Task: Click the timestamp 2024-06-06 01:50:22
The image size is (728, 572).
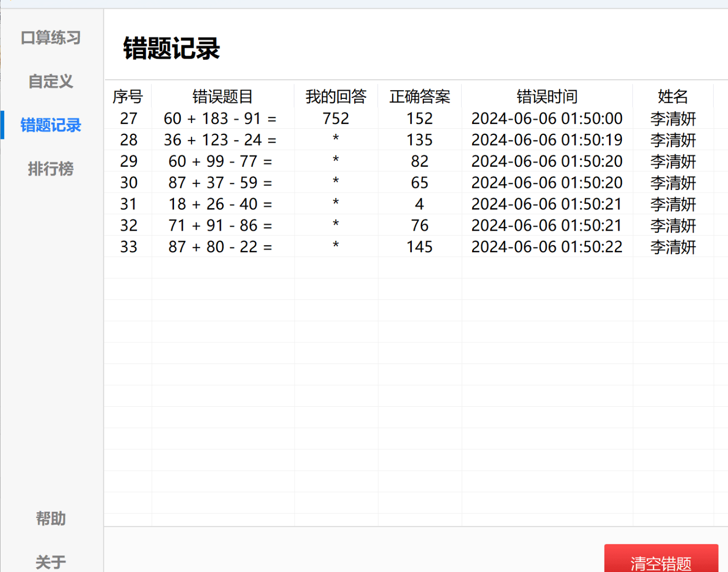Action: [547, 247]
